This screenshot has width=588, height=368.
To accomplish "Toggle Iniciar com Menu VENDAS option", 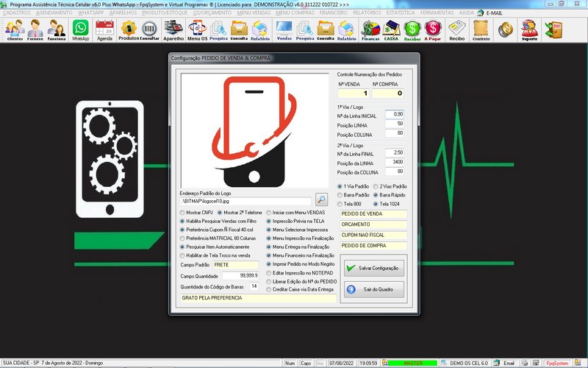I will [296, 213].
